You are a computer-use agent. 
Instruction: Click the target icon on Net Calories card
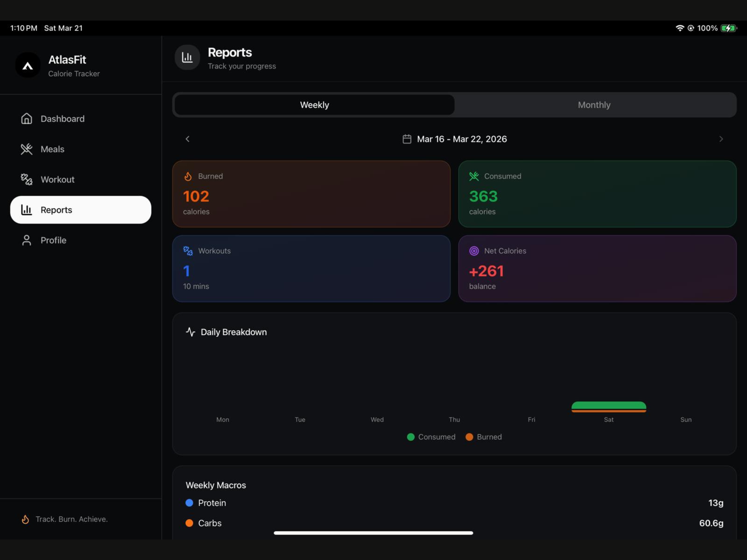[x=474, y=251]
